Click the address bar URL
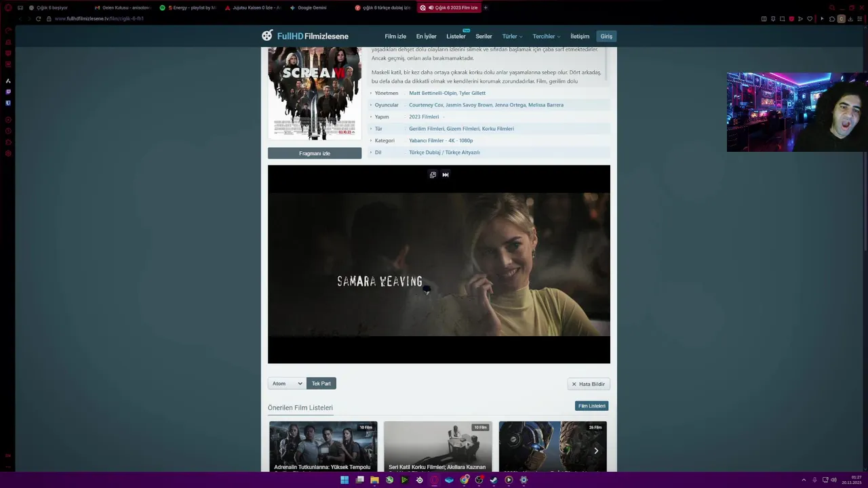This screenshot has width=868, height=488. (99, 19)
